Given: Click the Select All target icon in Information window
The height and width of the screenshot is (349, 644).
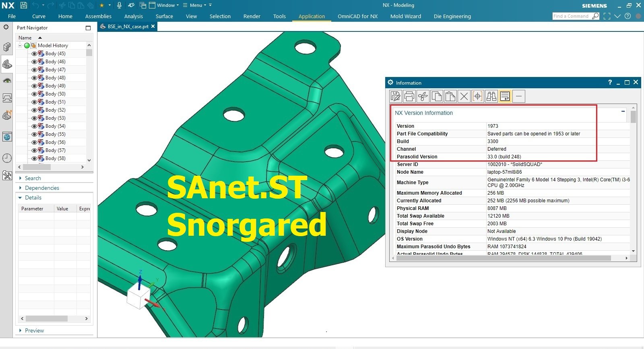Looking at the screenshot, I should point(478,96).
